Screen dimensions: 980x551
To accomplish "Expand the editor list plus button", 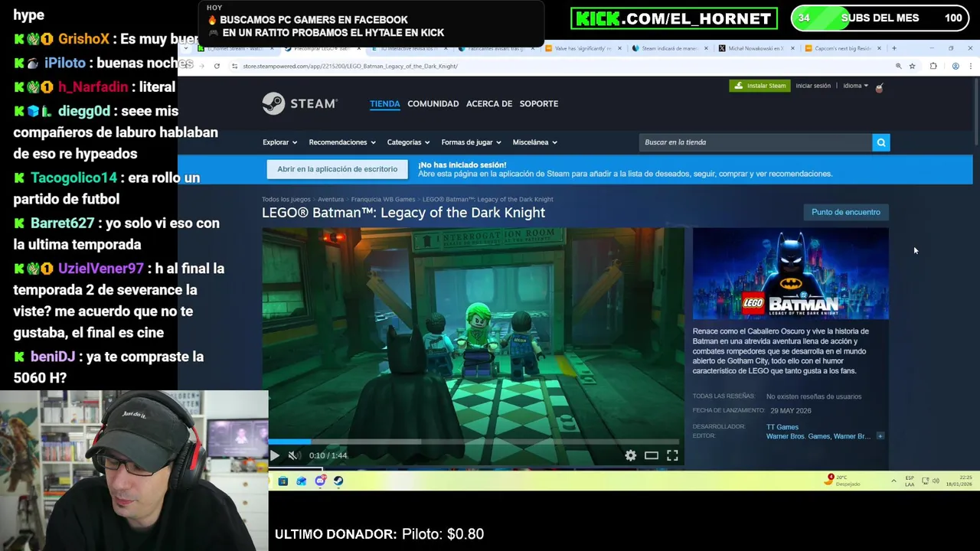I will (x=880, y=436).
